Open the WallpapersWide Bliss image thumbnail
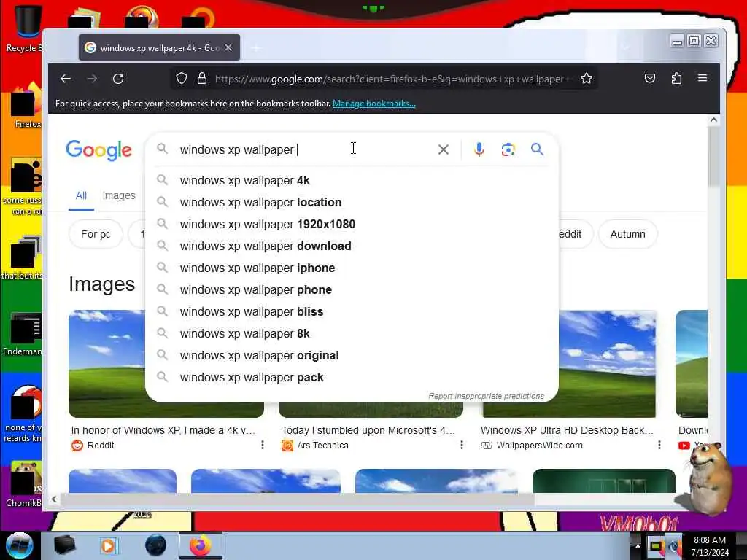The height and width of the screenshot is (560, 747). (608, 364)
